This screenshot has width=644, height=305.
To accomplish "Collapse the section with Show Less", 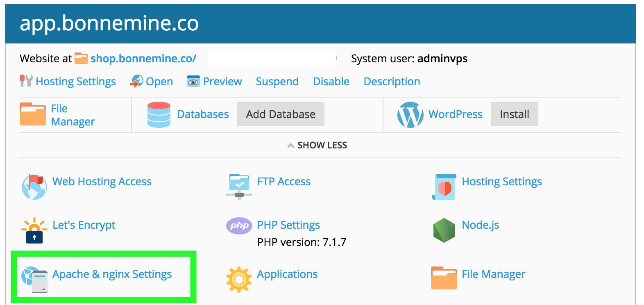I will pyautogui.click(x=317, y=146).
